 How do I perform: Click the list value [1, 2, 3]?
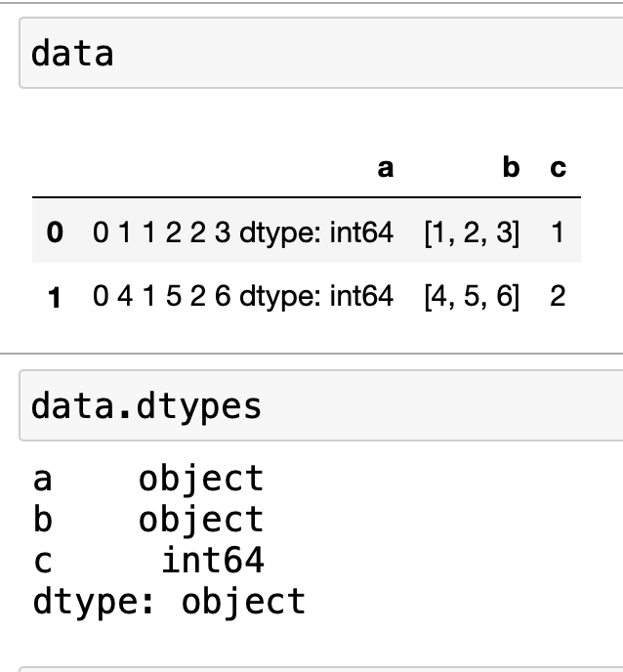472,233
